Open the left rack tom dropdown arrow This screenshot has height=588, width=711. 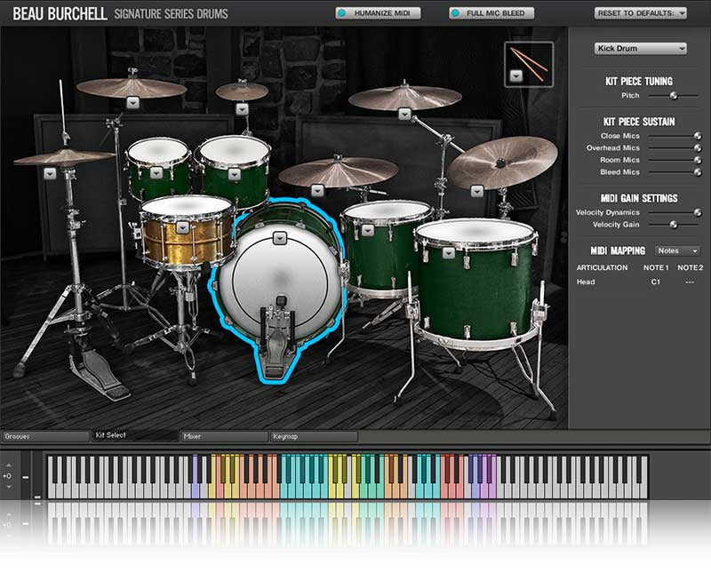pos(156,172)
